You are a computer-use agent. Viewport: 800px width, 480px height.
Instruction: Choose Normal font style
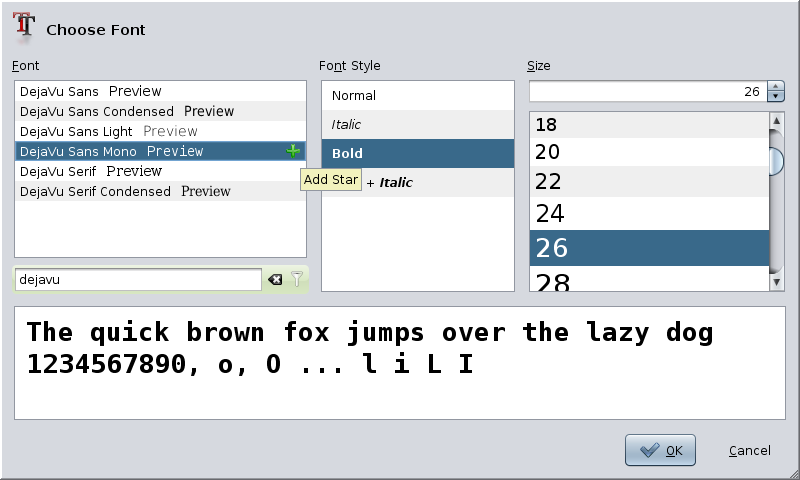click(418, 95)
